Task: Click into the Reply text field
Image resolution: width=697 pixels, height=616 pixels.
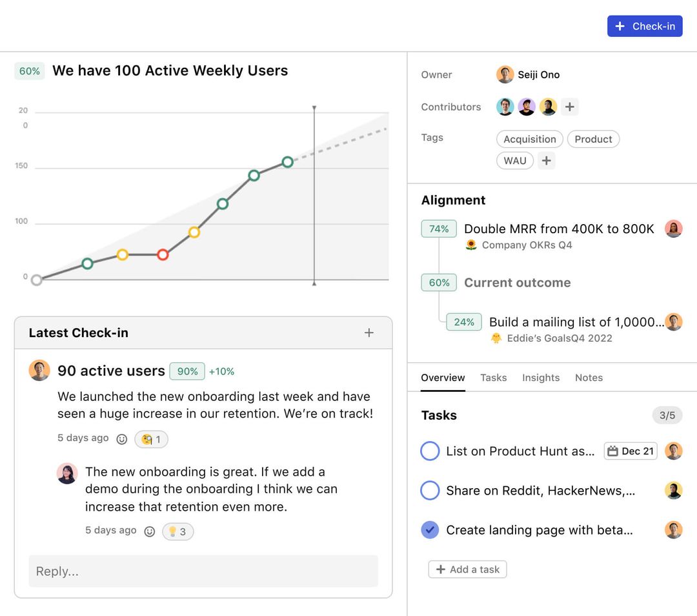Action: click(x=203, y=571)
